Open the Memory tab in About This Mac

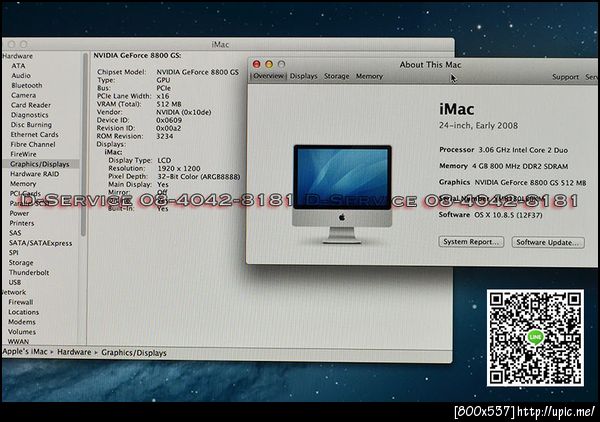[369, 76]
